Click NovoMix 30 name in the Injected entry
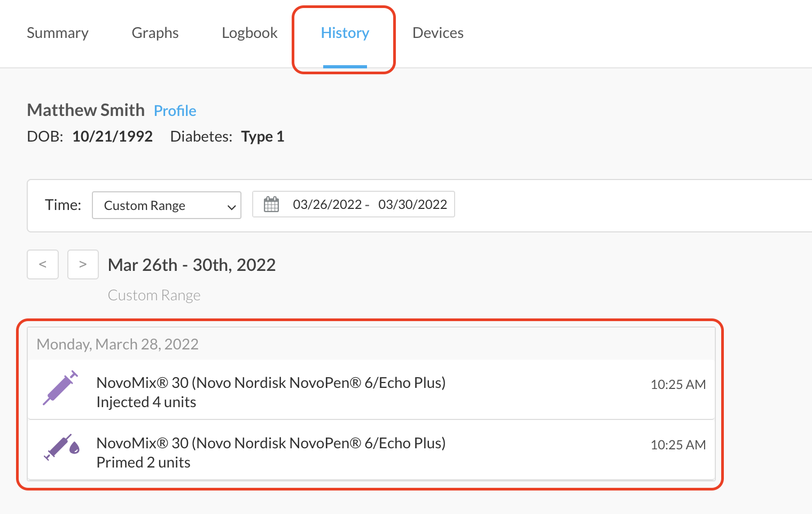Screen dimensions: 812x514 point(271,383)
